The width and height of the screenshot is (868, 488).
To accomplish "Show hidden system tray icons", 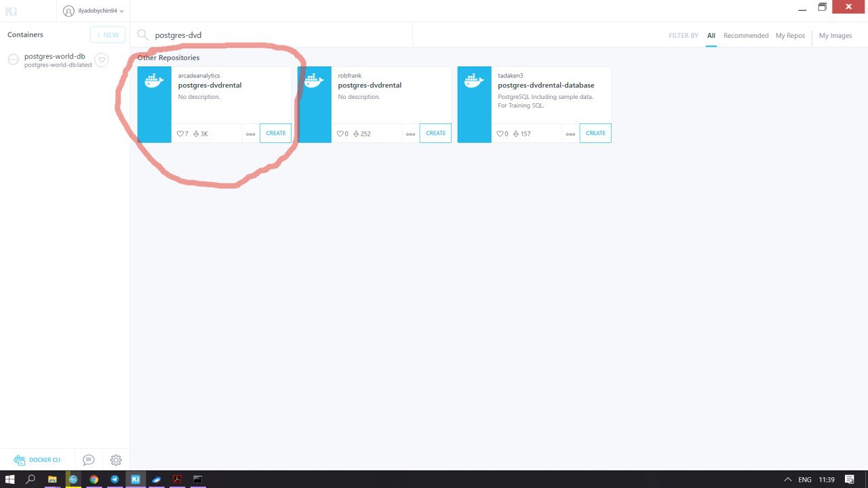I will pyautogui.click(x=787, y=479).
